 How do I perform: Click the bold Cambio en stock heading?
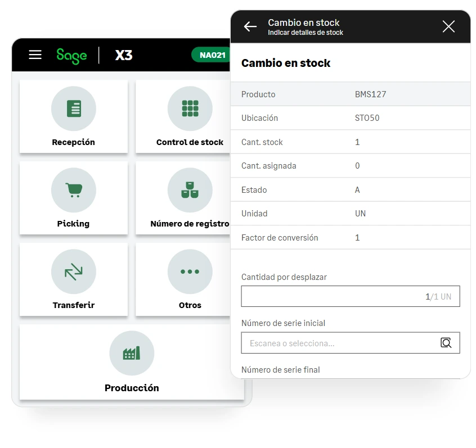(x=286, y=63)
